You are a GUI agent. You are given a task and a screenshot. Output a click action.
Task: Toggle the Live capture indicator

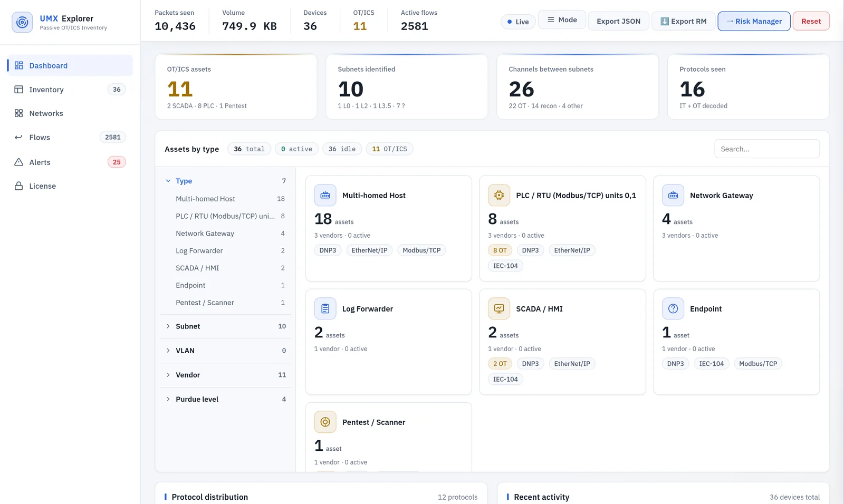click(x=518, y=22)
